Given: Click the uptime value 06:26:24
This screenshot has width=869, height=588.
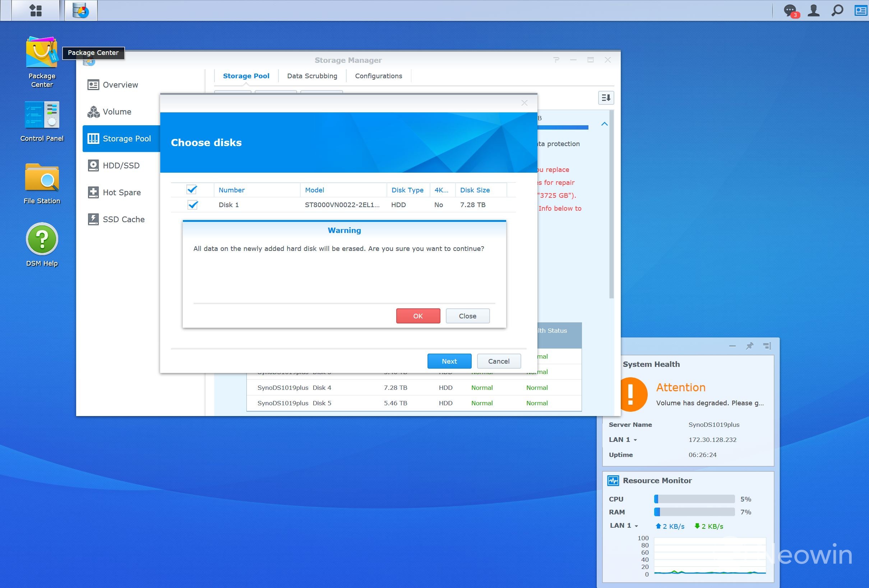Looking at the screenshot, I should [702, 454].
